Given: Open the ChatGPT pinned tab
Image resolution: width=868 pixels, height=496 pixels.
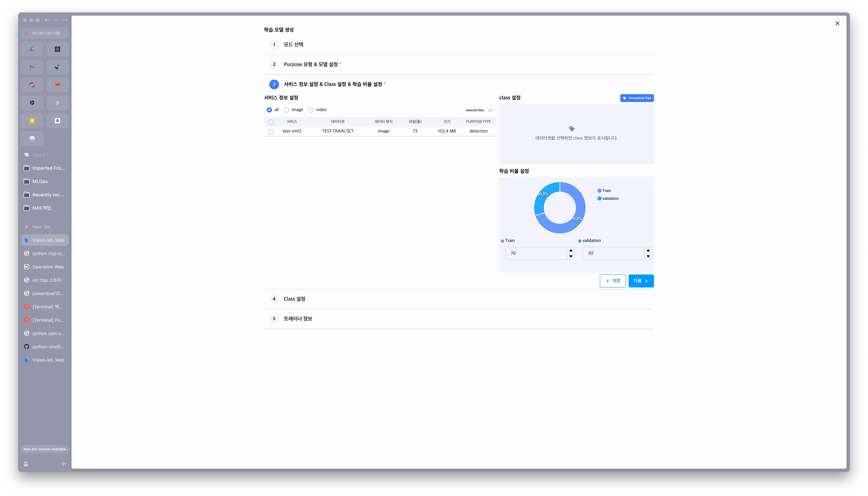Looking at the screenshot, I should (x=57, y=102).
